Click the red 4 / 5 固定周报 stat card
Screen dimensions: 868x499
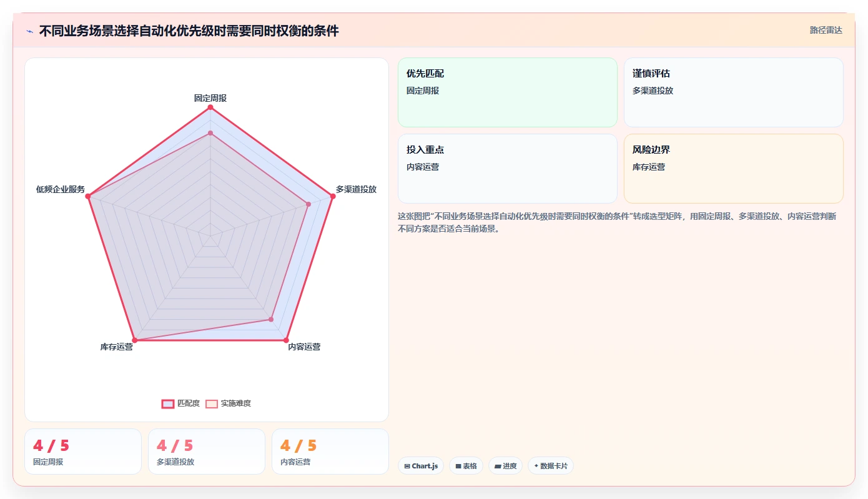pyautogui.click(x=83, y=452)
